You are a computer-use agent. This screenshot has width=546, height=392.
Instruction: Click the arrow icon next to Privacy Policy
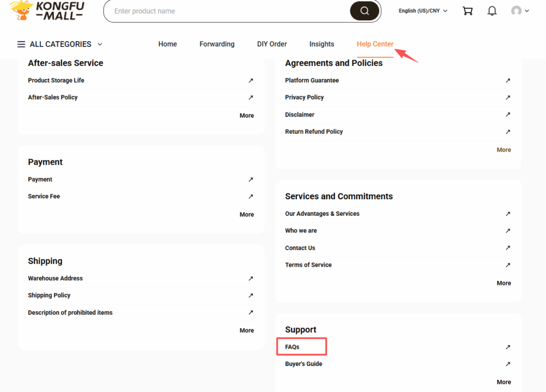pyautogui.click(x=507, y=97)
